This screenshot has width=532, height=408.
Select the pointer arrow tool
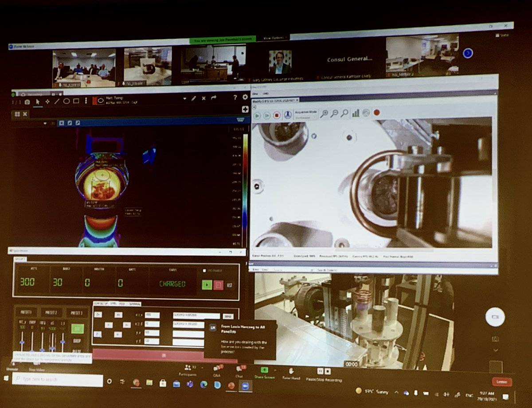[x=38, y=101]
